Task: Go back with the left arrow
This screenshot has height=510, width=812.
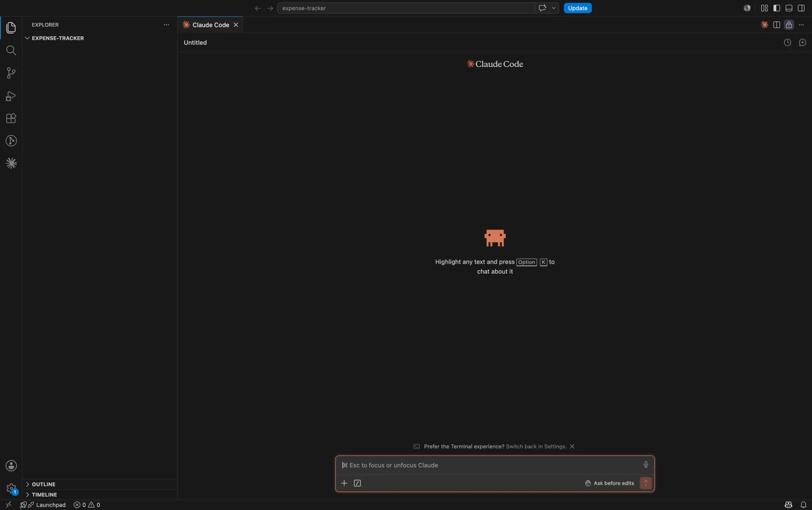Action: pos(258,8)
